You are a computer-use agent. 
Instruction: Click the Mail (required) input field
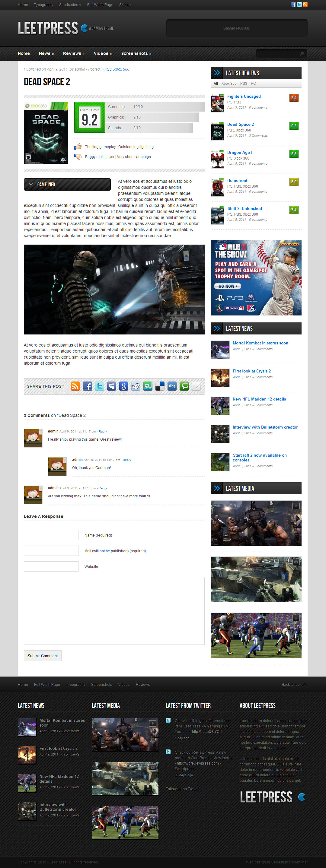[x=51, y=551]
